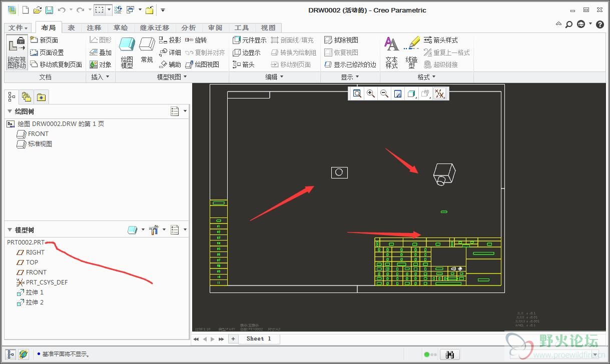Switch to the 草绘 sketch tab
Image resolution: width=610 pixels, height=364 pixels.
(121, 28)
